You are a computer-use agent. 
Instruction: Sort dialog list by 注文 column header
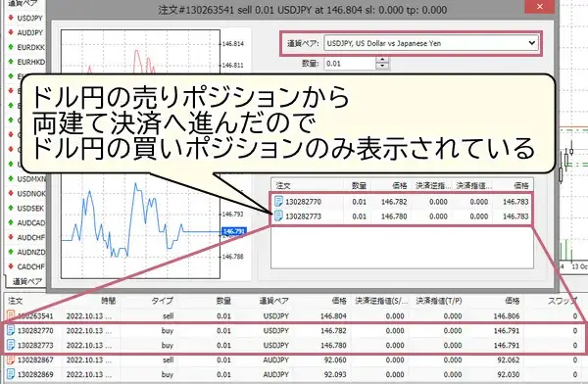coord(283,185)
